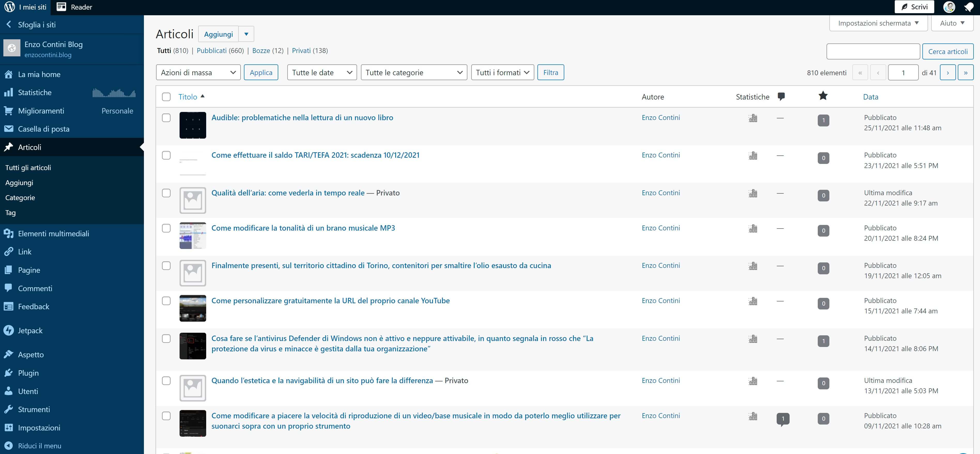This screenshot has height=454, width=980.
Task: Show Bozze articles filter
Action: [x=261, y=51]
